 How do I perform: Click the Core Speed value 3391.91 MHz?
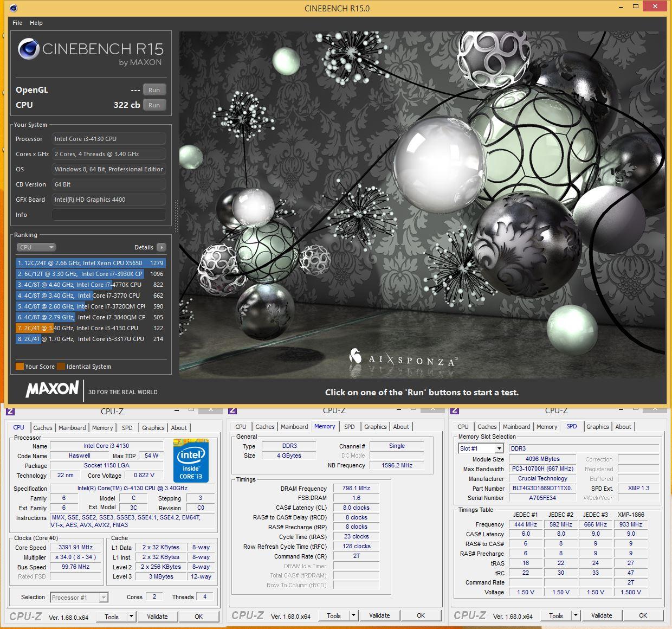point(76,547)
